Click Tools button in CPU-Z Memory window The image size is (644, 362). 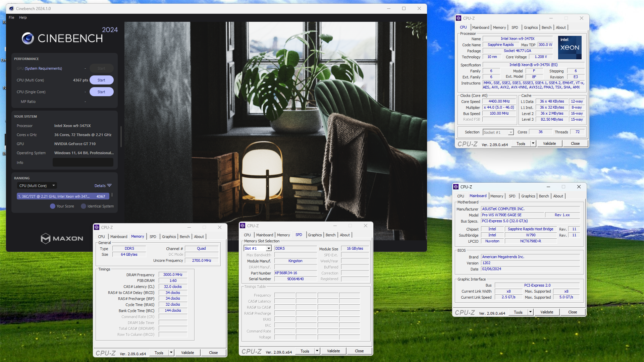159,353
